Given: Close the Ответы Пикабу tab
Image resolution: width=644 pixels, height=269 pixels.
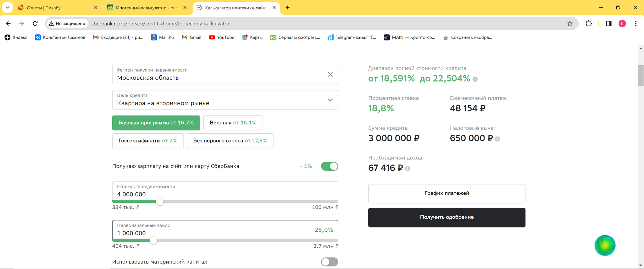Looking at the screenshot, I should pos(96,8).
